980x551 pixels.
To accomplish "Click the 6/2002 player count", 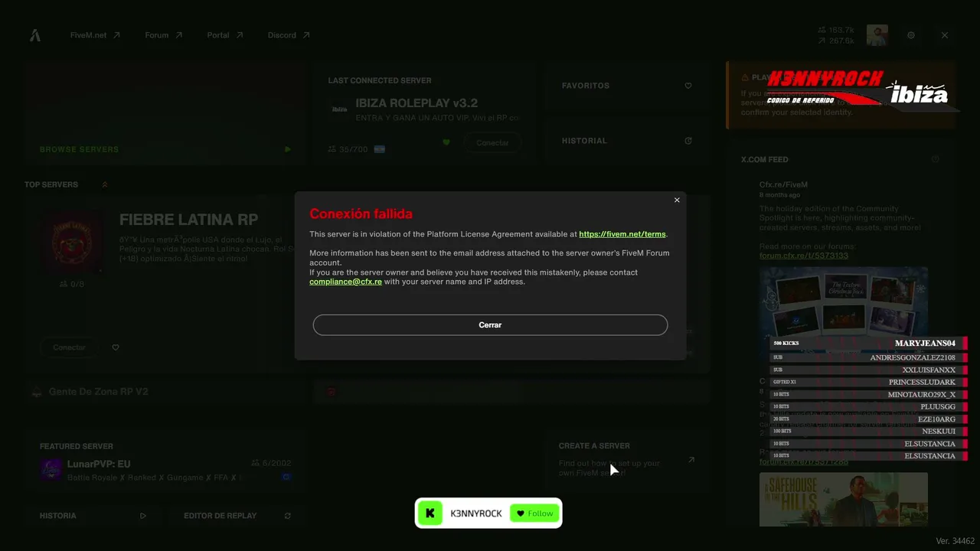I will (272, 463).
